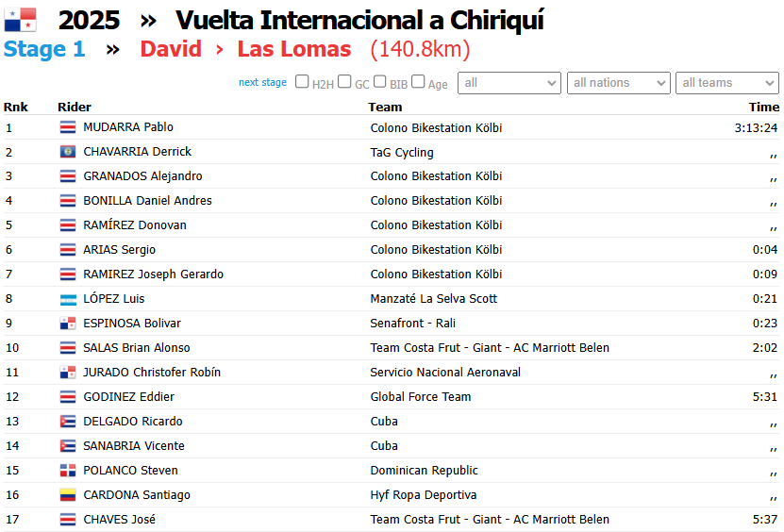Click the Honduras flag beside LÓPEZ Luis
784x532 pixels.
click(68, 299)
